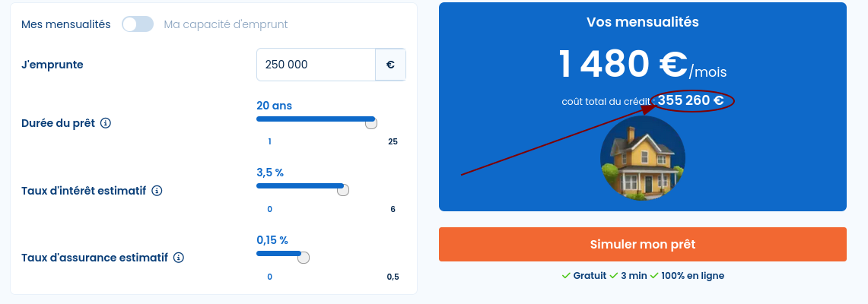The height and width of the screenshot is (304, 868).
Task: Click the house illustration image
Action: point(643,158)
